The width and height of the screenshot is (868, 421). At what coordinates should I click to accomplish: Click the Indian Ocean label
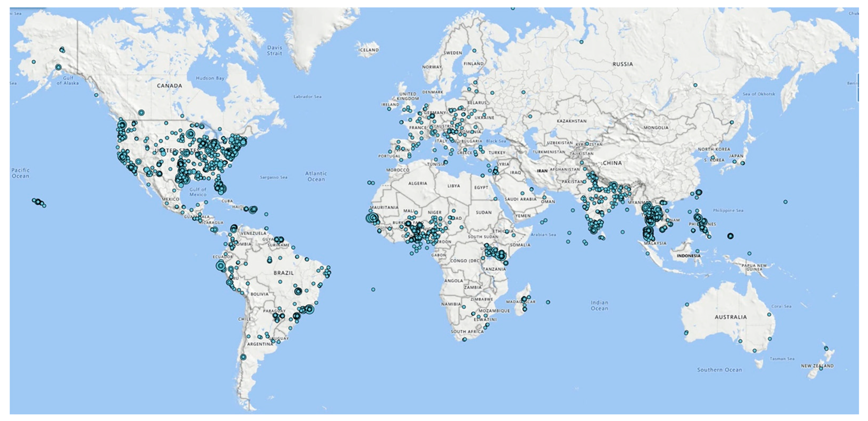[x=599, y=305]
